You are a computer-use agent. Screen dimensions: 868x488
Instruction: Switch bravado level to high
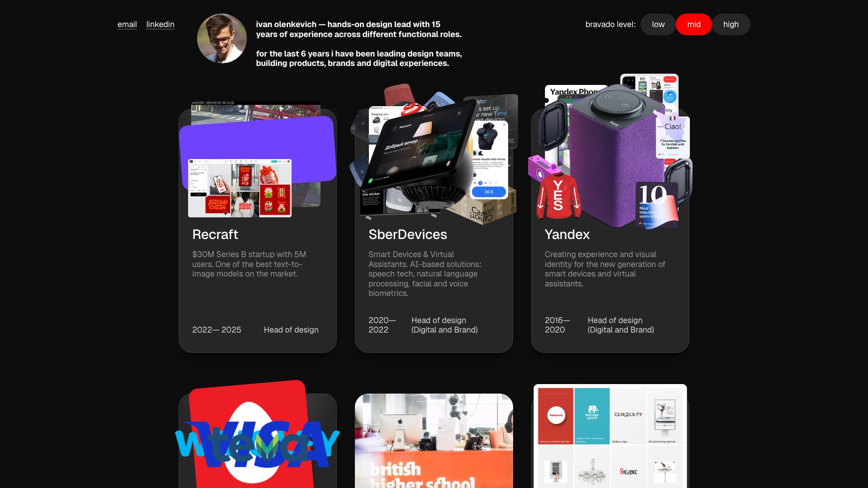[x=731, y=24]
